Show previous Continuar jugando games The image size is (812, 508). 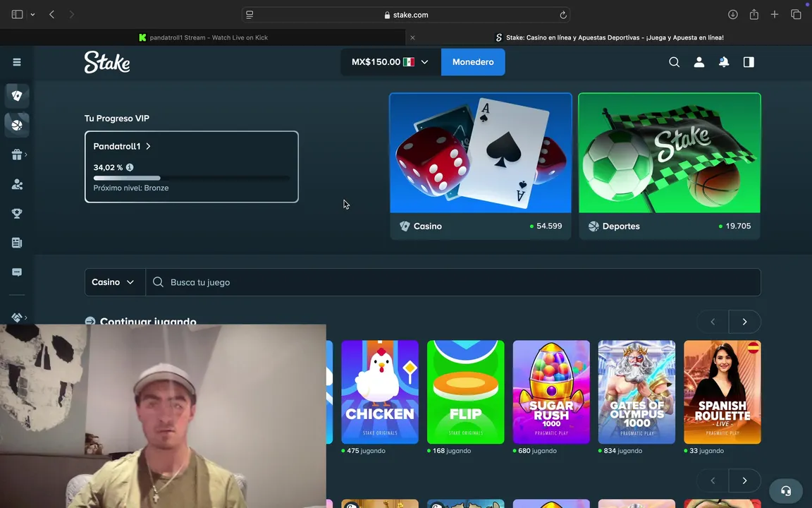click(713, 322)
